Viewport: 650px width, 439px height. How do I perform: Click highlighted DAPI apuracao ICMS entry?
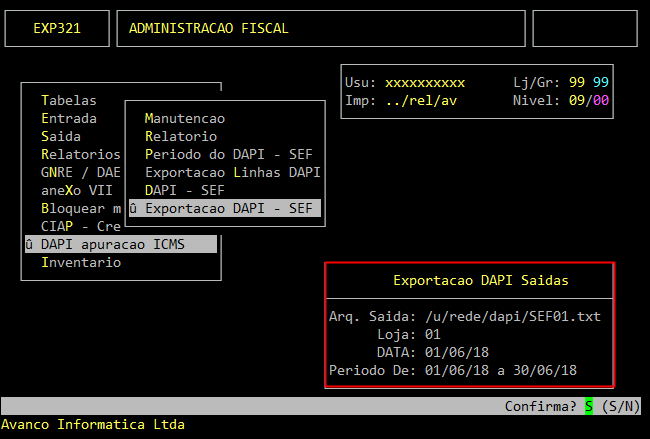(x=121, y=244)
